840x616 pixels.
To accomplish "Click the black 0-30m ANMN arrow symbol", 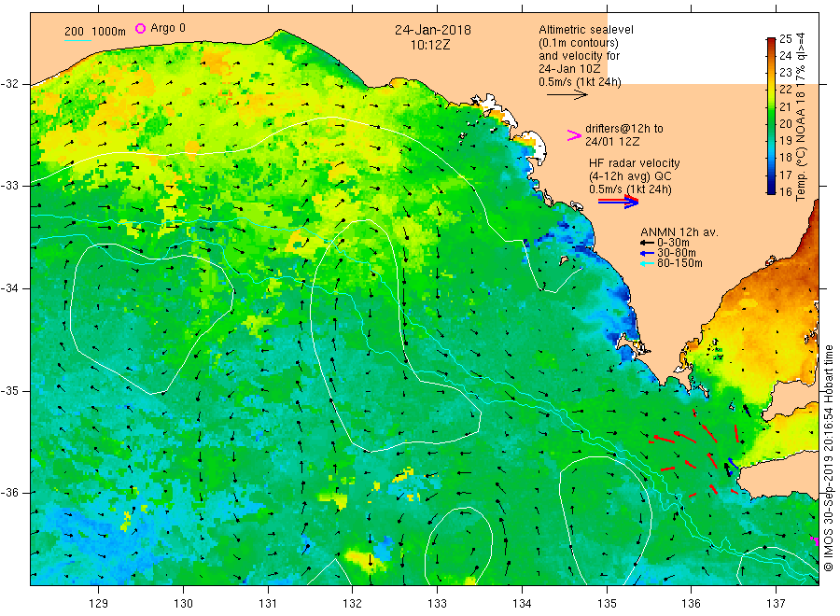I will (x=647, y=243).
